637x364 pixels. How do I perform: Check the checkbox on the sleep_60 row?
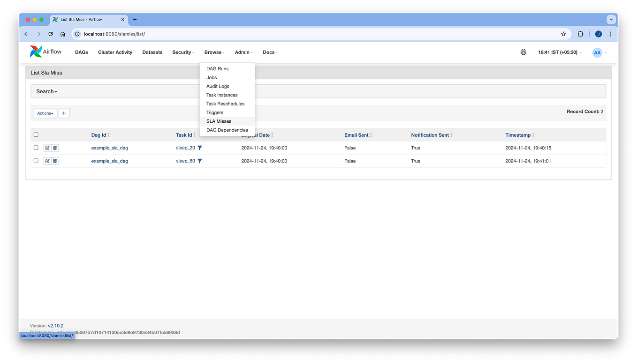point(36,161)
